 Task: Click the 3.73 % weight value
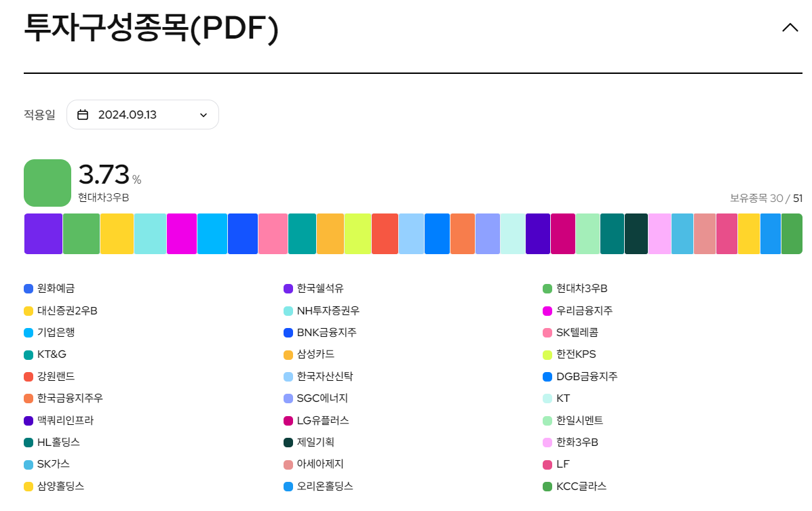click(x=110, y=174)
